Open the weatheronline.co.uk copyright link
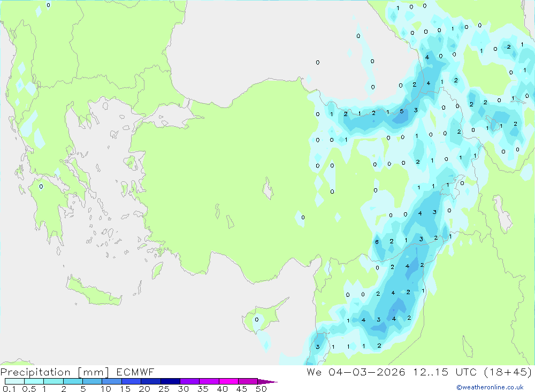This screenshot has width=535, height=392. [490, 387]
